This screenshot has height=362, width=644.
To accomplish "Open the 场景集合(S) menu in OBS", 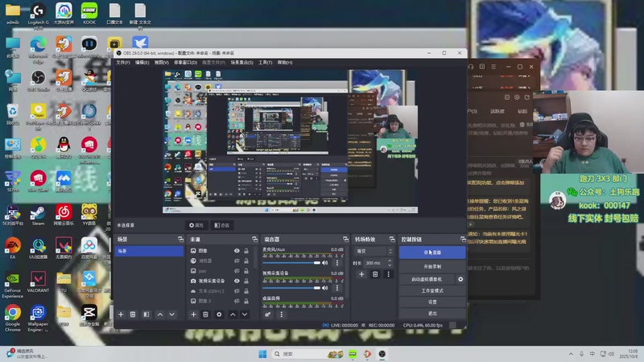I will pyautogui.click(x=242, y=63).
